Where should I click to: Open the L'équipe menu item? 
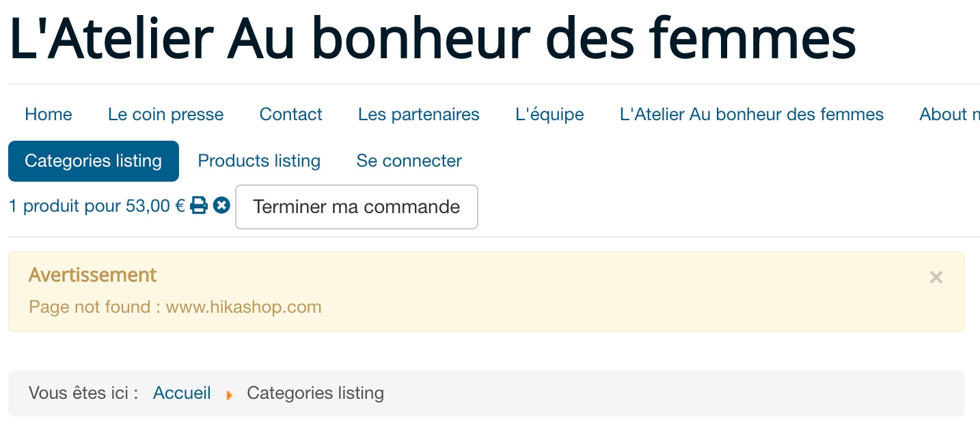(x=549, y=115)
